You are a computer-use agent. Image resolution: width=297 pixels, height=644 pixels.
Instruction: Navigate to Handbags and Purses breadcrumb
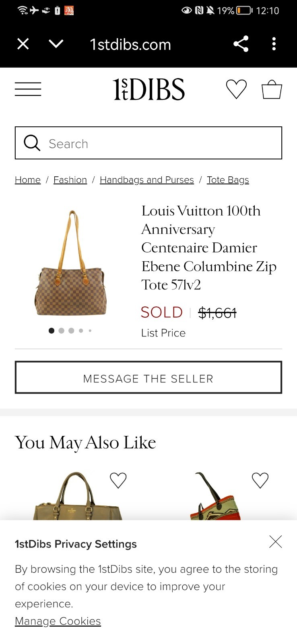[146, 180]
